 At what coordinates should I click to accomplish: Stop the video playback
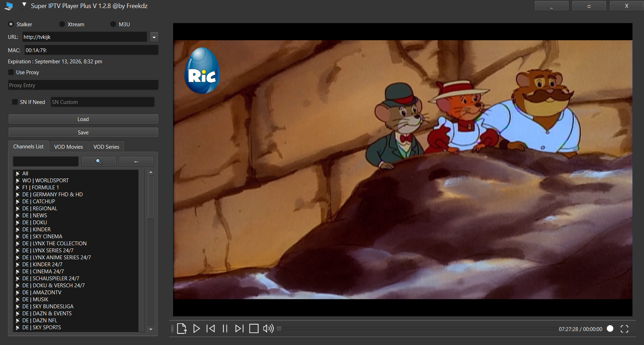[x=254, y=329]
